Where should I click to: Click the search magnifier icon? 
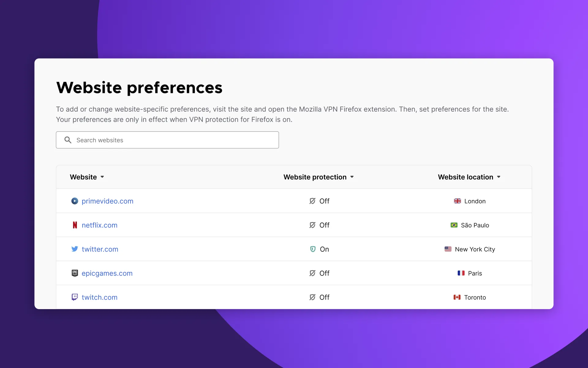pyautogui.click(x=68, y=140)
